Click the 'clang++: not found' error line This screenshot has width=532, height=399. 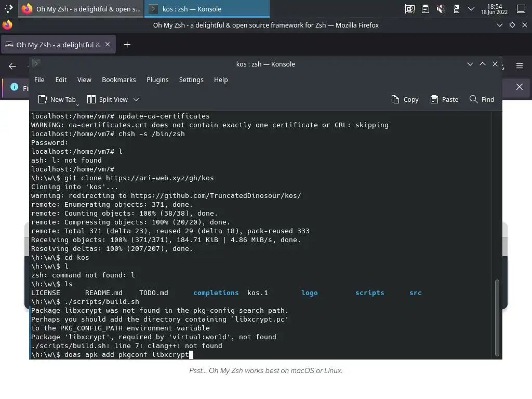pyautogui.click(x=127, y=345)
